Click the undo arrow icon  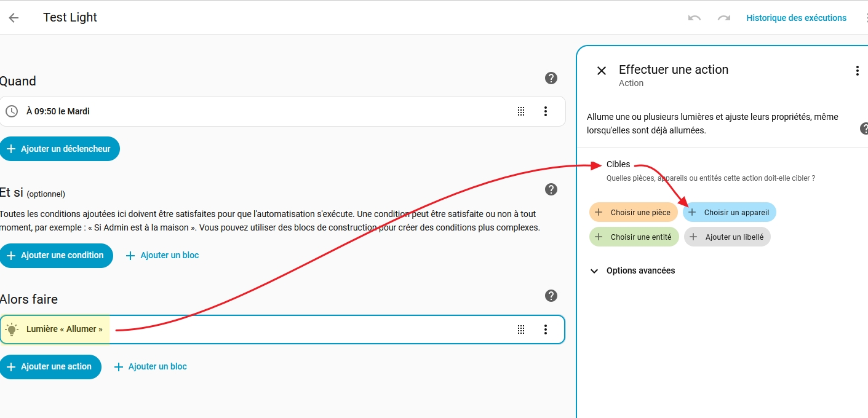tap(695, 18)
